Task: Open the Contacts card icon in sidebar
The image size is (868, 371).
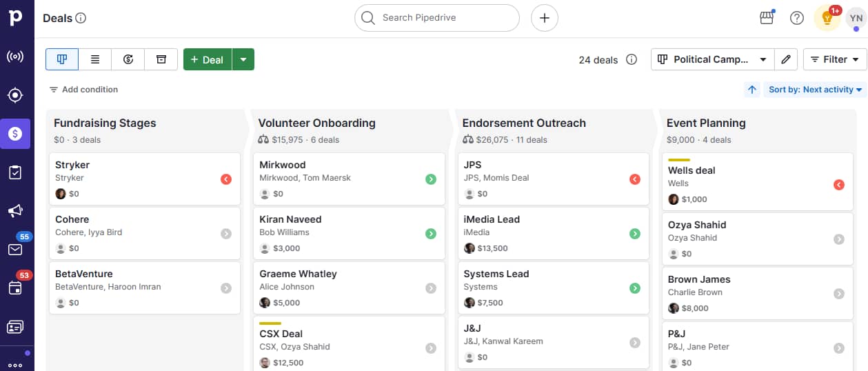Action: (15, 327)
